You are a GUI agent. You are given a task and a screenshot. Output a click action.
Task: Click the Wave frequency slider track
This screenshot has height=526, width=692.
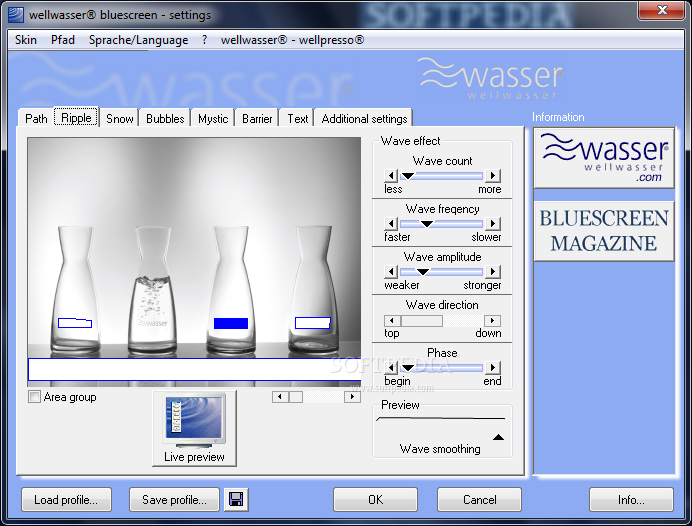point(441,224)
